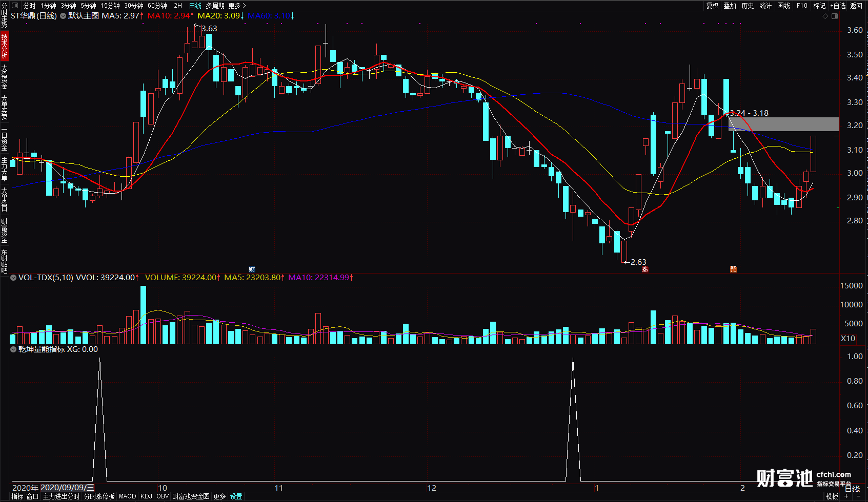
Task: Click the X10 volume scale label
Action: 848,338
